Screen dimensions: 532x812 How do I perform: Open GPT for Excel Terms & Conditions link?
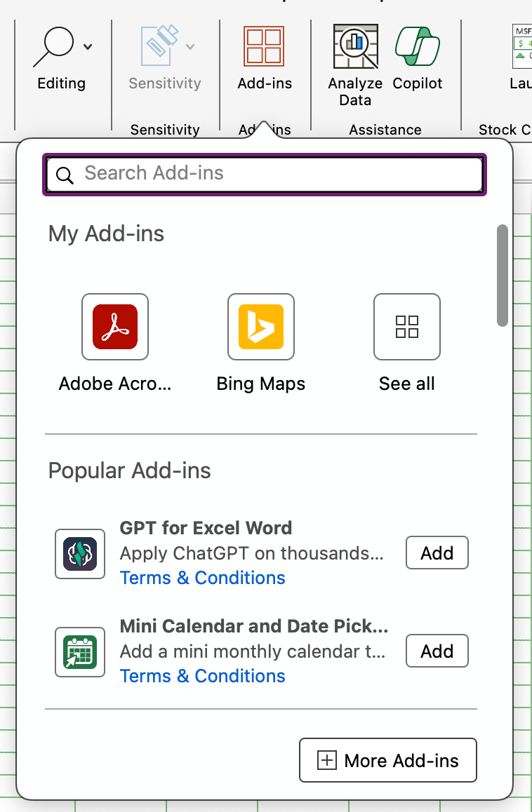click(x=202, y=578)
